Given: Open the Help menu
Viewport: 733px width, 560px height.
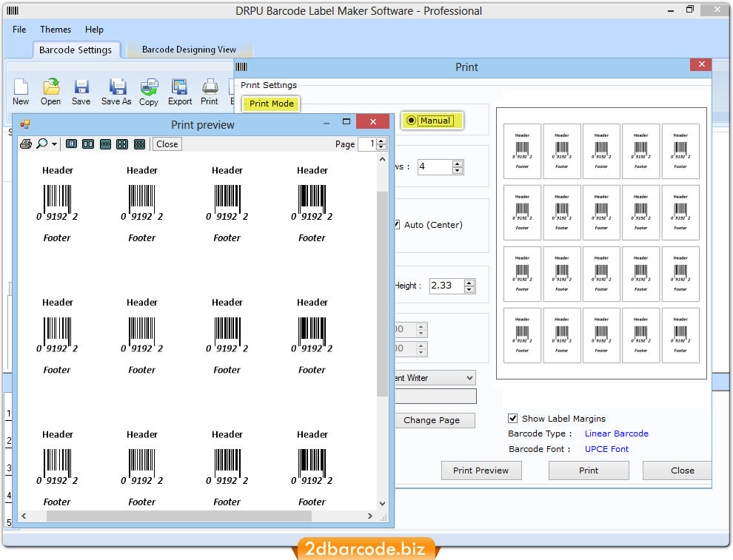Looking at the screenshot, I should point(94,30).
